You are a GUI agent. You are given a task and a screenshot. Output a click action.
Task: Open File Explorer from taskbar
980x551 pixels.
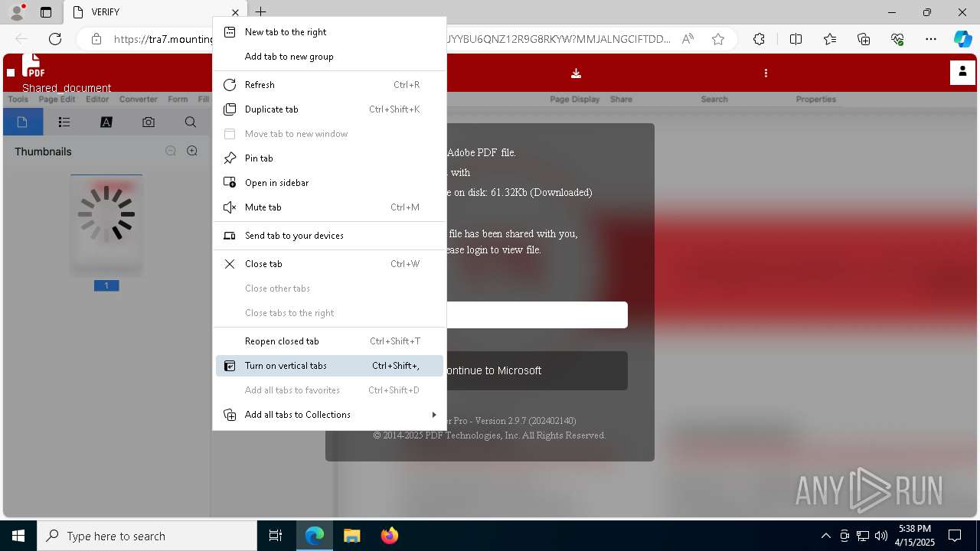[x=351, y=536]
